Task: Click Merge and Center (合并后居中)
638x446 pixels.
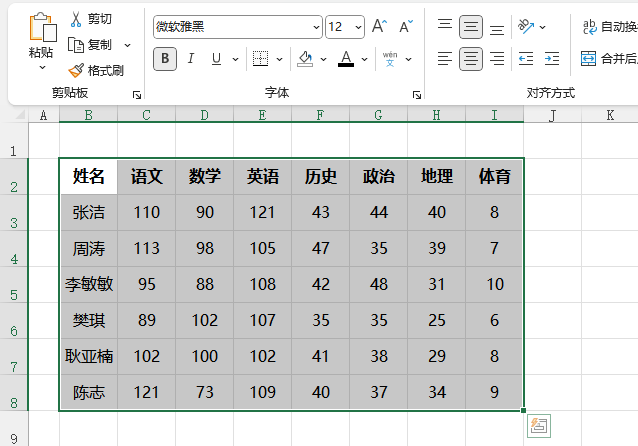Action: coord(609,59)
